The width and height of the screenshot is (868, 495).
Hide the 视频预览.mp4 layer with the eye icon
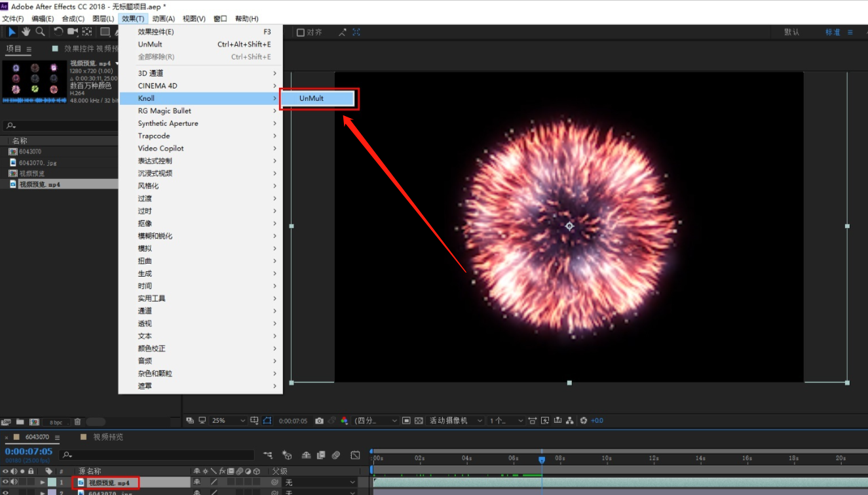(x=6, y=483)
